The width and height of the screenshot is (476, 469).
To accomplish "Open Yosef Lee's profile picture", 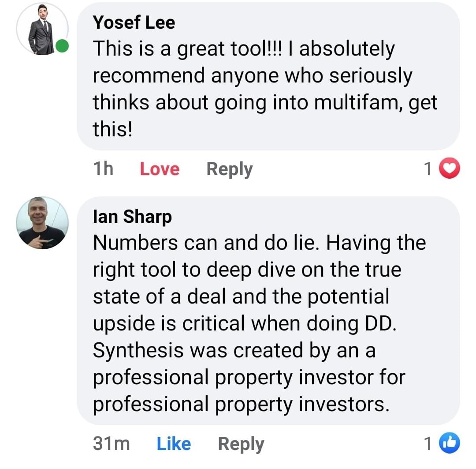I will coord(42,29).
